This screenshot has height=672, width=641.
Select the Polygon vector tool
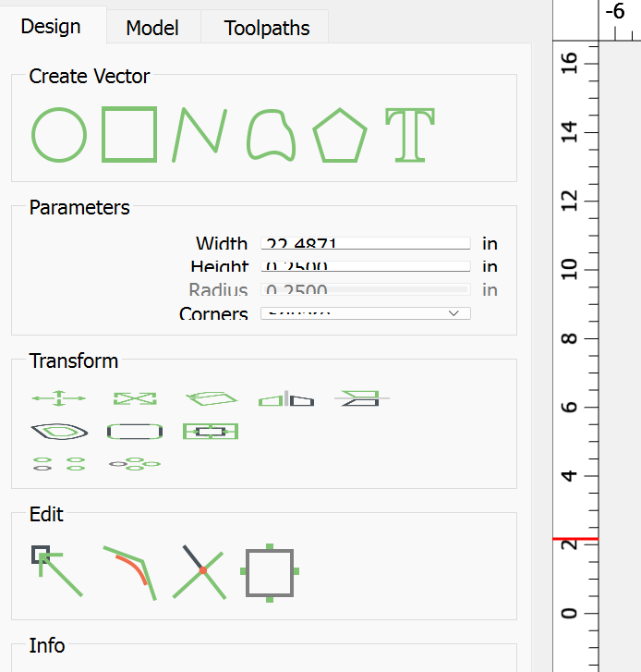tap(340, 135)
